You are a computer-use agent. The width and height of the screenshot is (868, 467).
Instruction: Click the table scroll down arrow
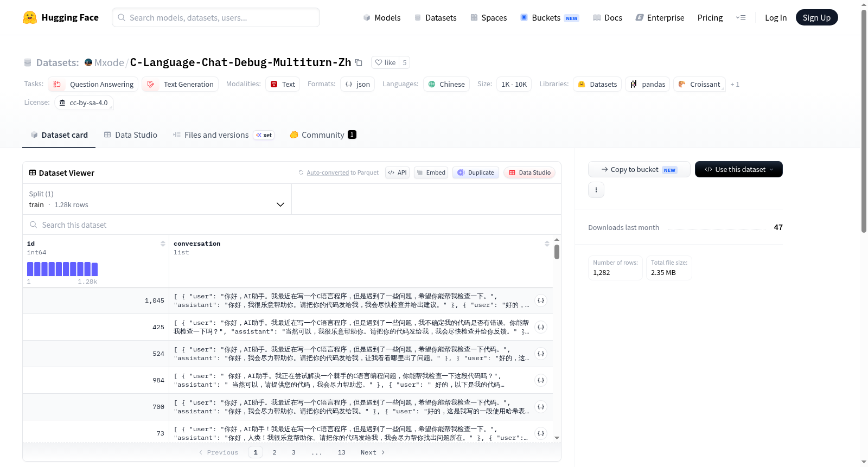tap(557, 438)
